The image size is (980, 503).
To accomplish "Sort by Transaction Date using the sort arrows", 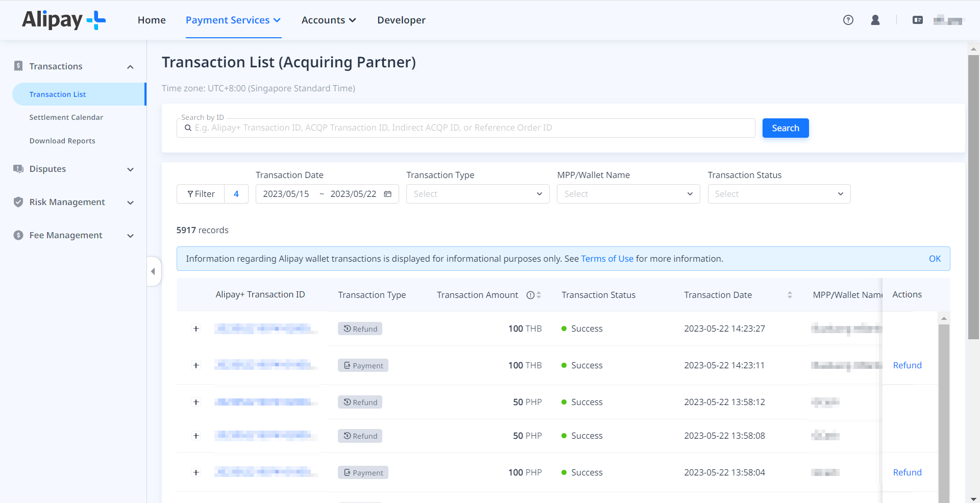I will 790,295.
